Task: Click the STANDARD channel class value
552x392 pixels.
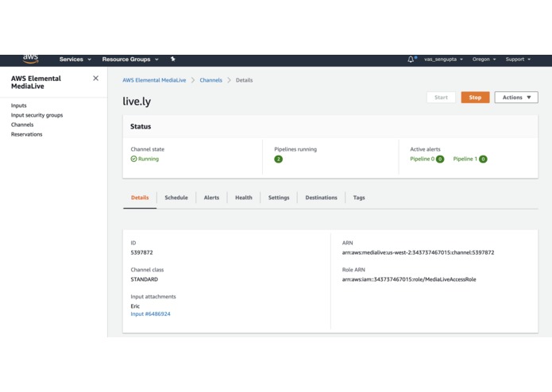Action: 145,279
